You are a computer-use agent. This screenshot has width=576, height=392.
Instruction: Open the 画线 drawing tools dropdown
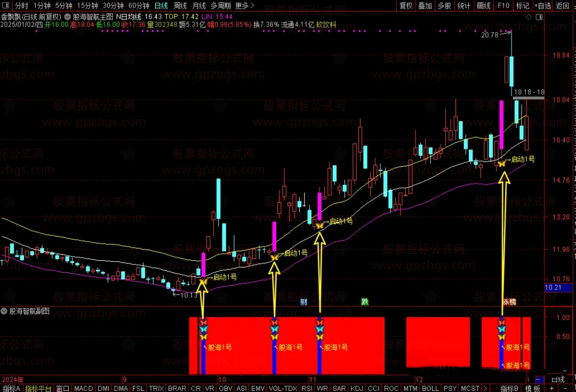483,6
